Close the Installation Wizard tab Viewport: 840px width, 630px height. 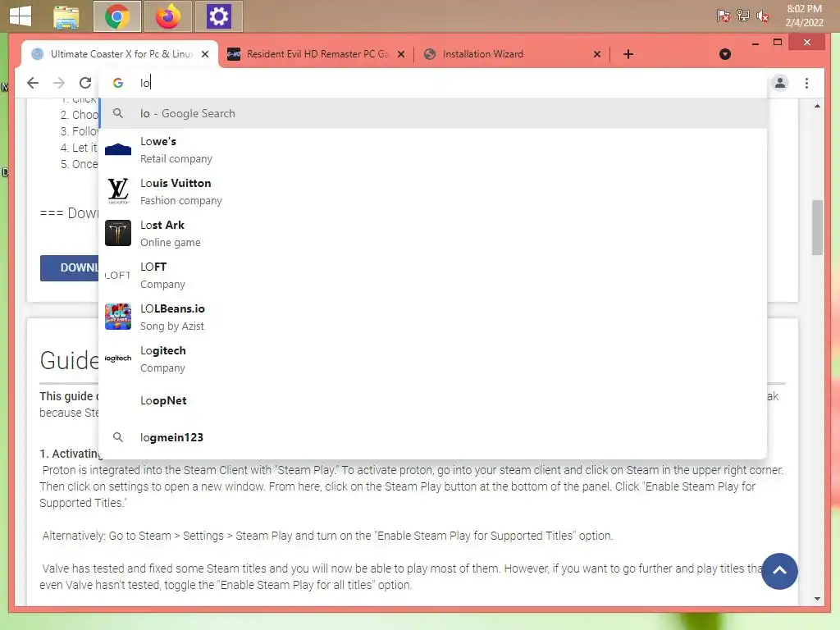click(597, 54)
